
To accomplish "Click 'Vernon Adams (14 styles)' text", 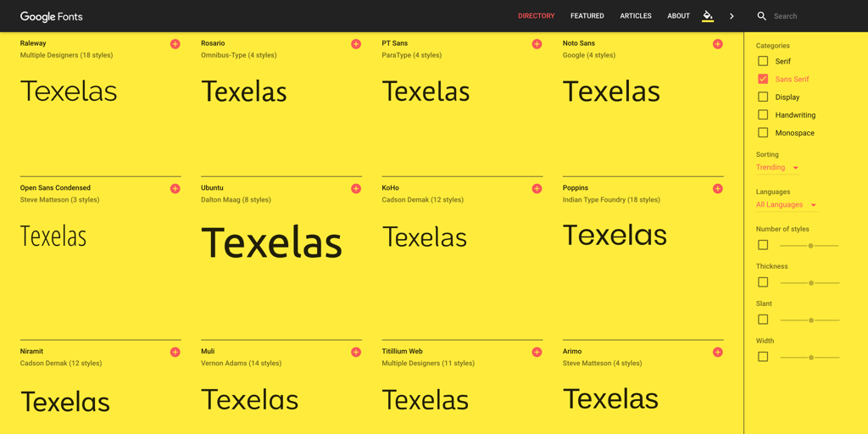I will 241,364.
